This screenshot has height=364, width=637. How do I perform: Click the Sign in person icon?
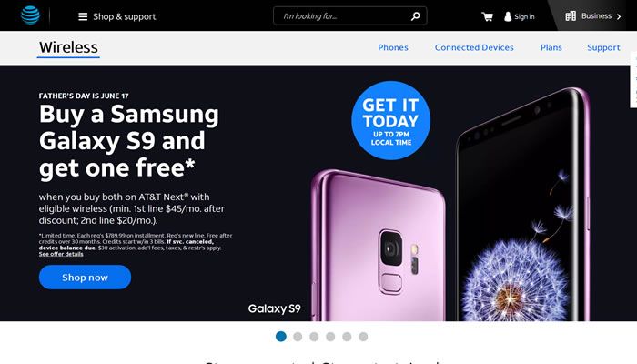click(508, 16)
